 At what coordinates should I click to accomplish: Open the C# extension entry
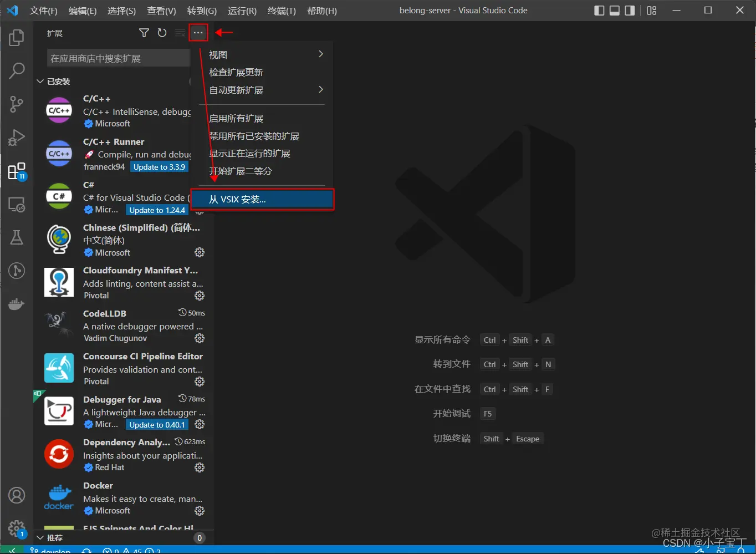[113, 196]
